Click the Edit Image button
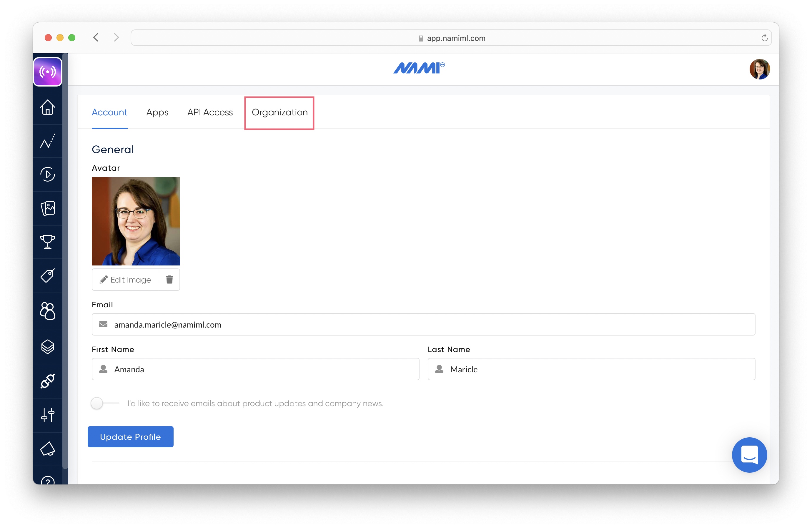Viewport: 812px width, 528px height. point(125,280)
